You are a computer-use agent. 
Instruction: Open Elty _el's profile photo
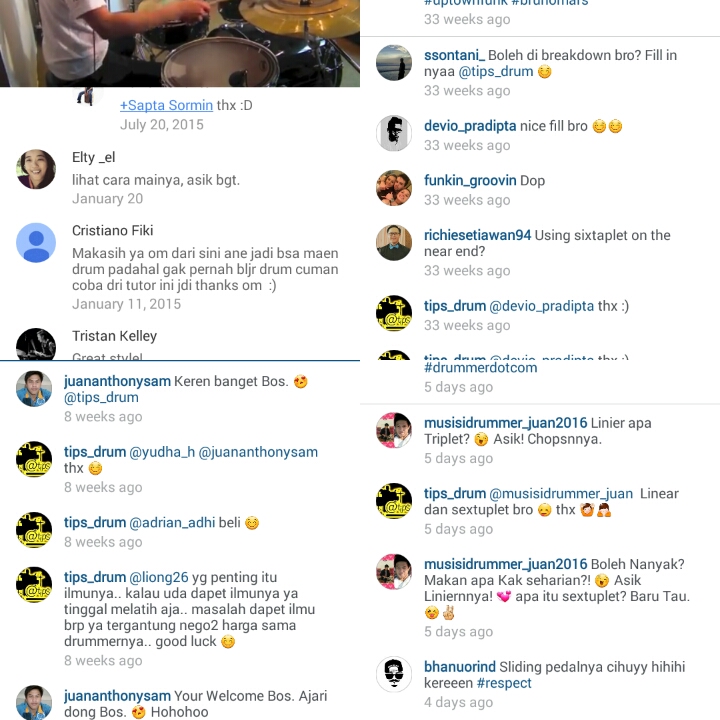point(36,169)
